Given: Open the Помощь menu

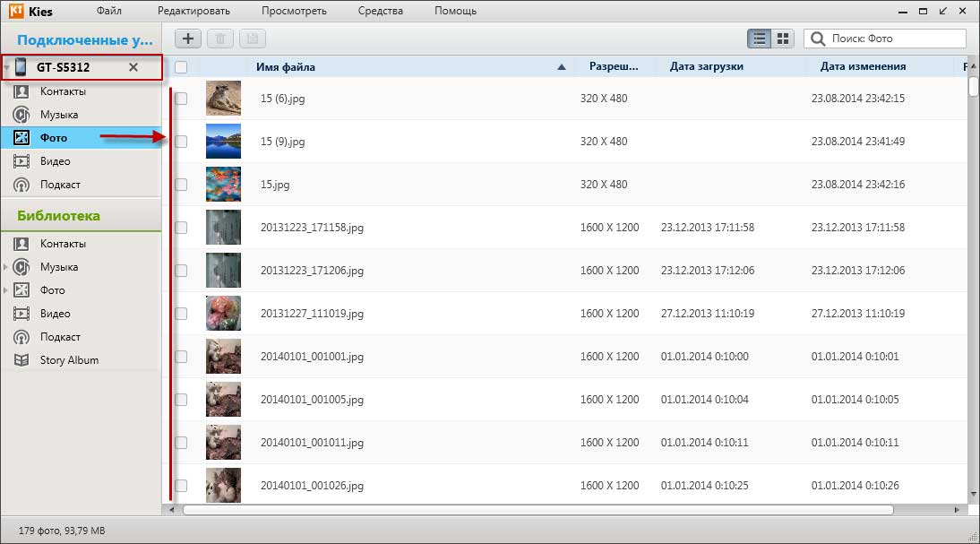Looking at the screenshot, I should [456, 11].
